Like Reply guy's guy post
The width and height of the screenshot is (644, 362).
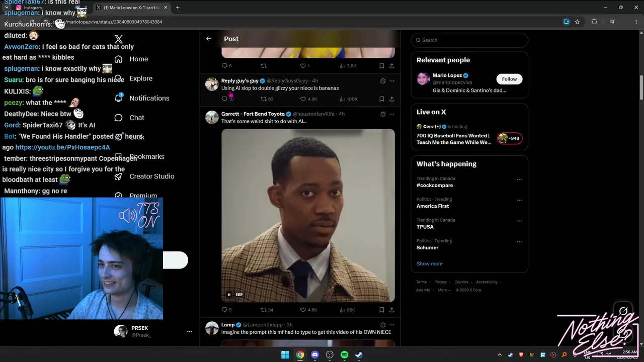(x=308, y=99)
